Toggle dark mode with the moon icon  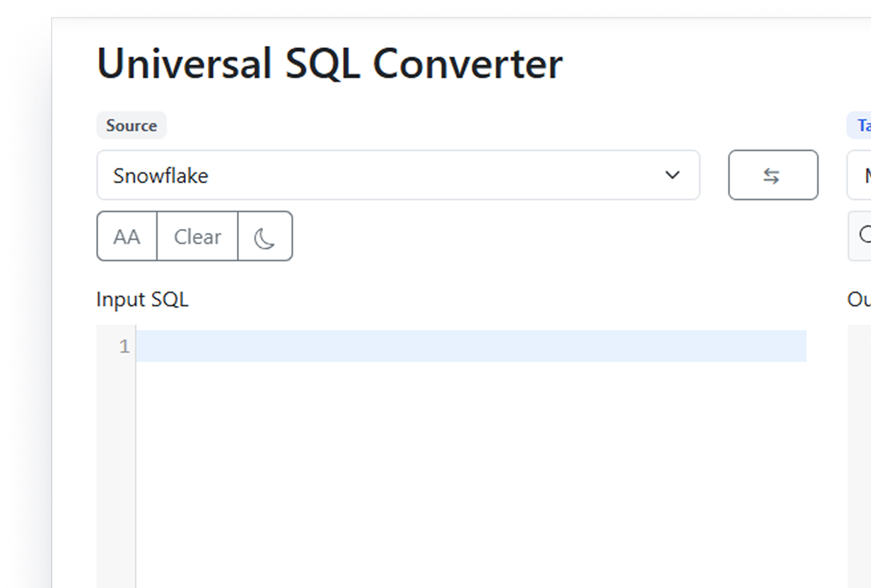(x=265, y=237)
